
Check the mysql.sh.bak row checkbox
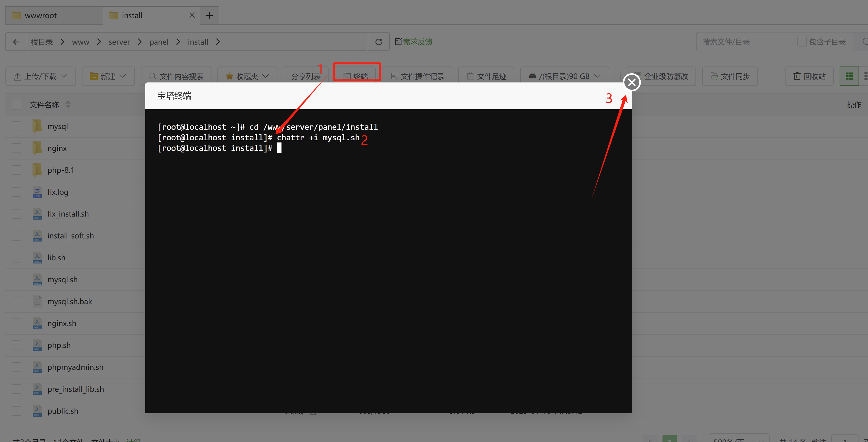pyautogui.click(x=16, y=301)
